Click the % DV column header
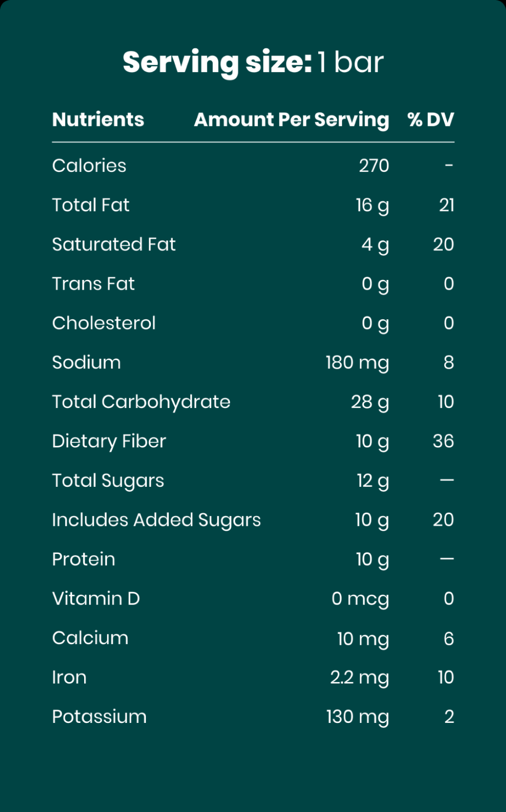 tap(431, 119)
